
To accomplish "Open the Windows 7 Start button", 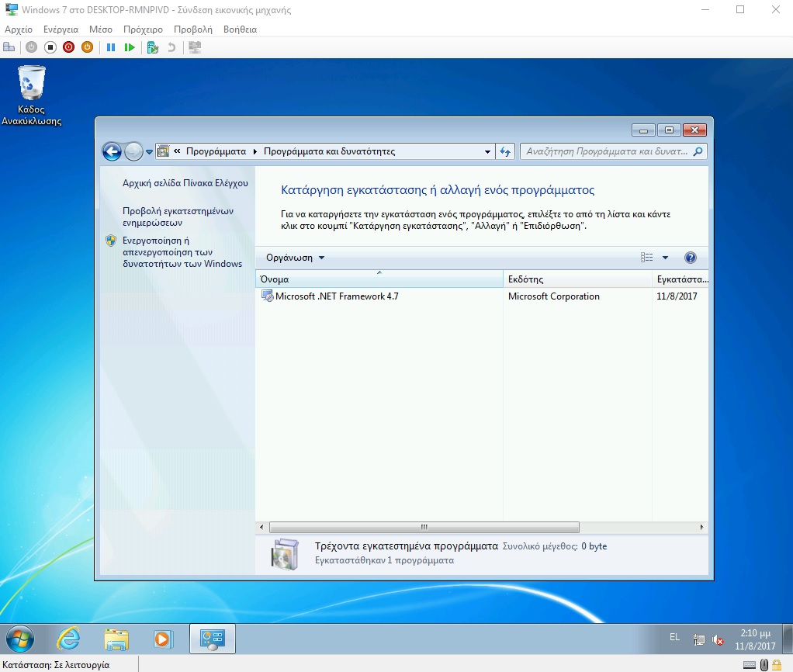I will tap(19, 639).
